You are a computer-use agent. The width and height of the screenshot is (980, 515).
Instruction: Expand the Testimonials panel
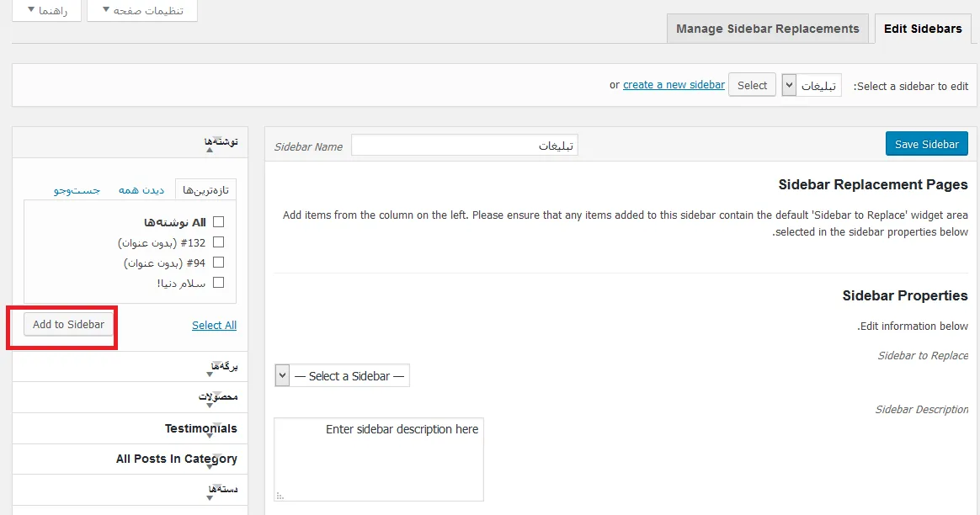click(130, 429)
